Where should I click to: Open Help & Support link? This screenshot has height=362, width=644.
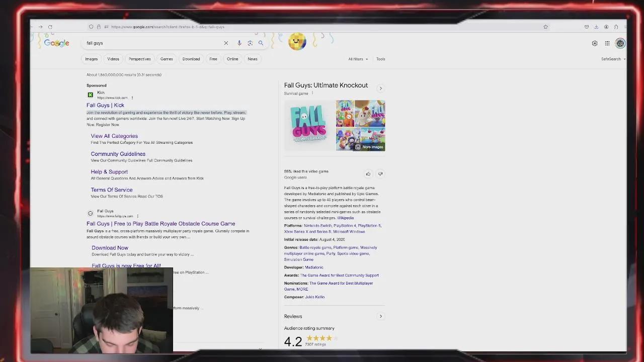coord(109,172)
